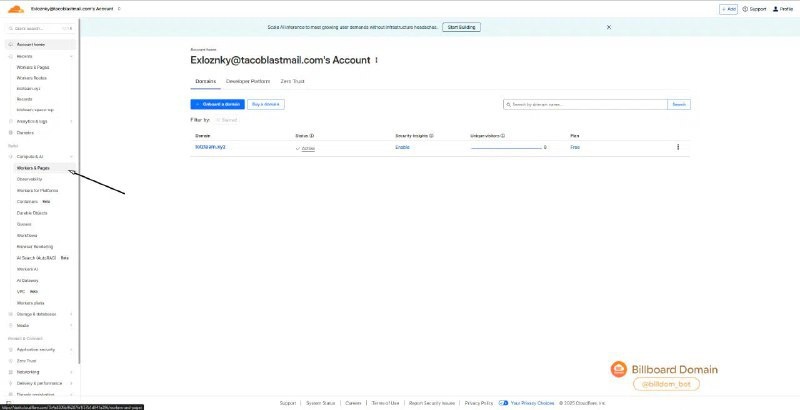This screenshot has width=800, height=410.
Task: Open VPC Beta item
Action: pos(28,292)
